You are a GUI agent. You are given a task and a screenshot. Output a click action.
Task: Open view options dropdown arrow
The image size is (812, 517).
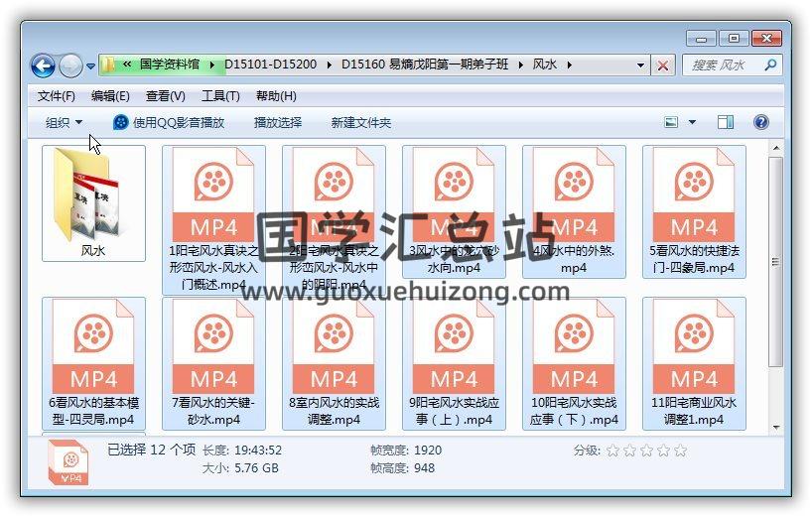click(692, 123)
